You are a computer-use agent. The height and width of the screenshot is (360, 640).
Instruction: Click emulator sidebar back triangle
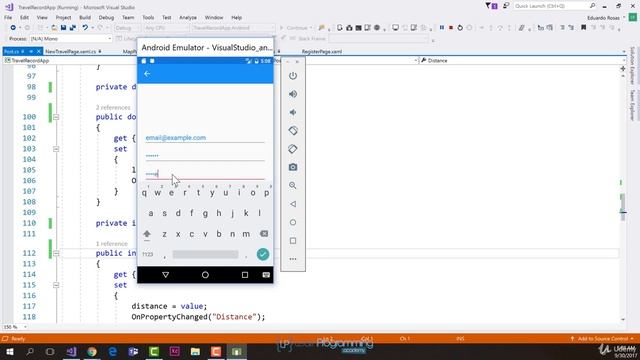(293, 204)
